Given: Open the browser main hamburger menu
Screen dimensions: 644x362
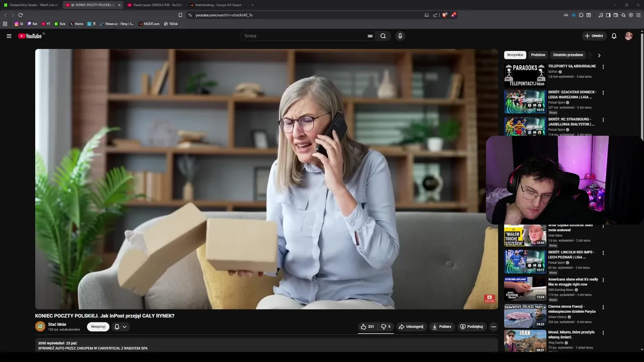Looking at the screenshot, I should [x=638, y=15].
